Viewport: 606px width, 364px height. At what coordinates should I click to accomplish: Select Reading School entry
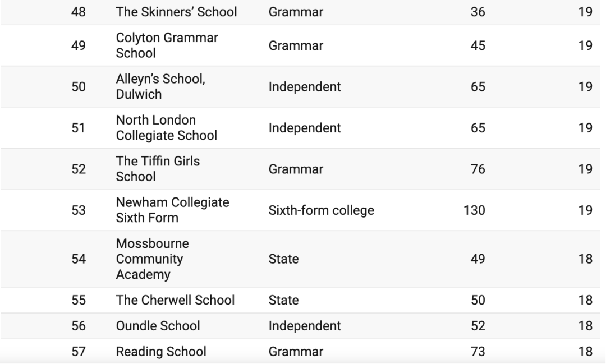point(161,352)
